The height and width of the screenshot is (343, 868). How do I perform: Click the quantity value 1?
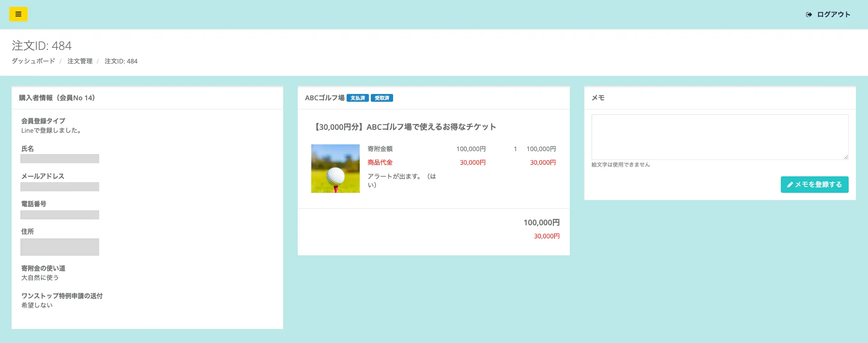click(x=516, y=149)
